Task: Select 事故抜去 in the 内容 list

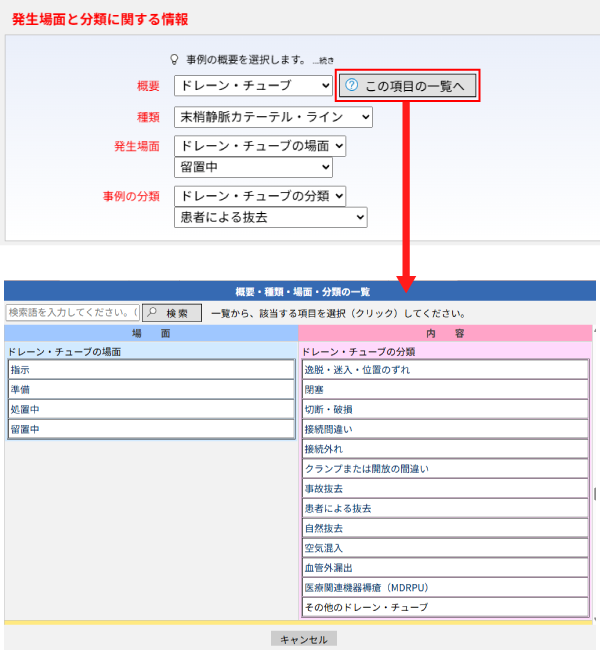Action: 445,489
